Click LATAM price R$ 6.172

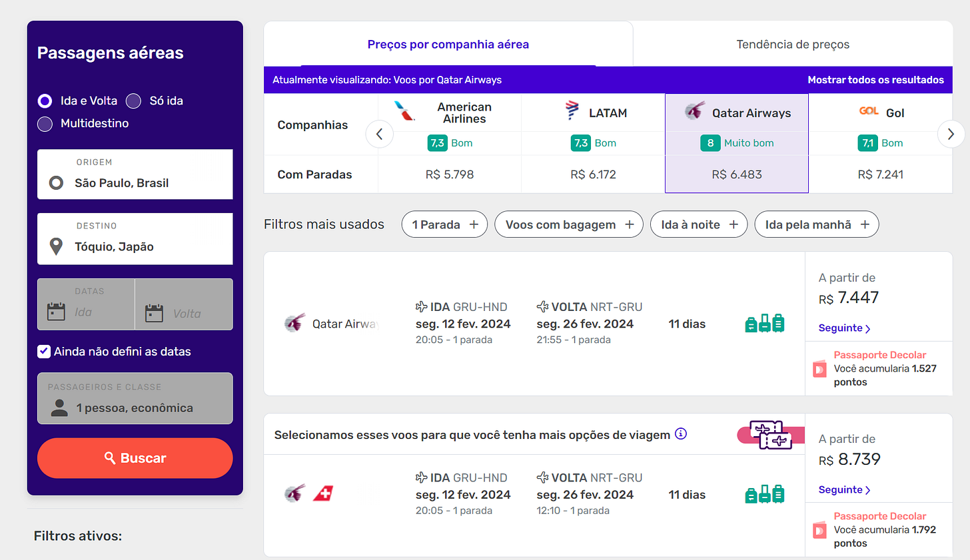[593, 174]
